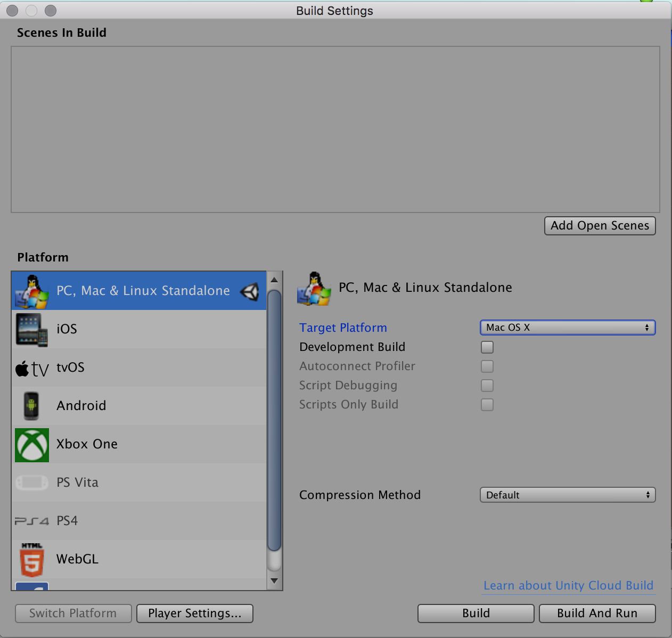The height and width of the screenshot is (638, 672).
Task: Click inside the Scenes In Build list area
Action: (x=335, y=129)
